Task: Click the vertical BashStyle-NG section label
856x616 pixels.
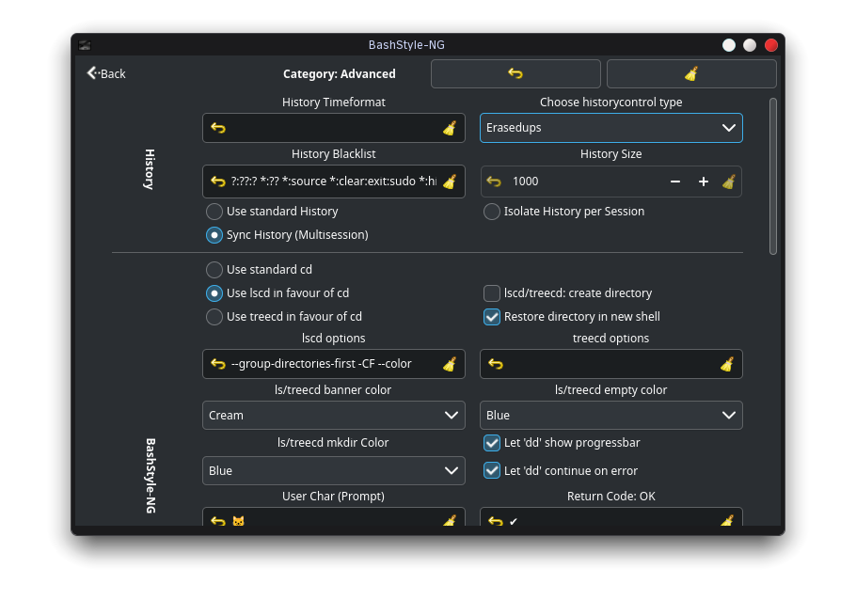Action: click(151, 475)
